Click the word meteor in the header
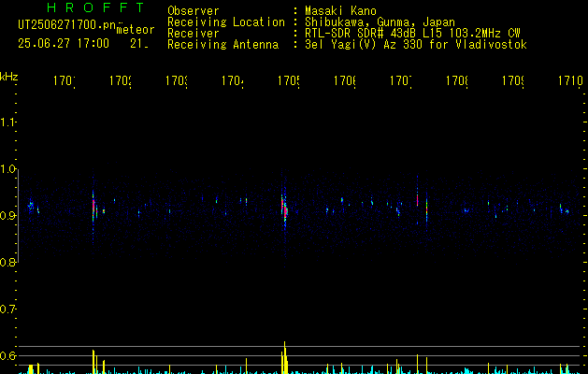This screenshot has height=374, width=588. pos(136,30)
